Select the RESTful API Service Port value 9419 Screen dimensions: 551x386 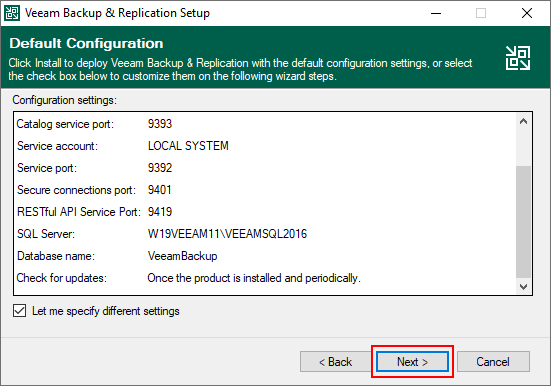(x=160, y=212)
